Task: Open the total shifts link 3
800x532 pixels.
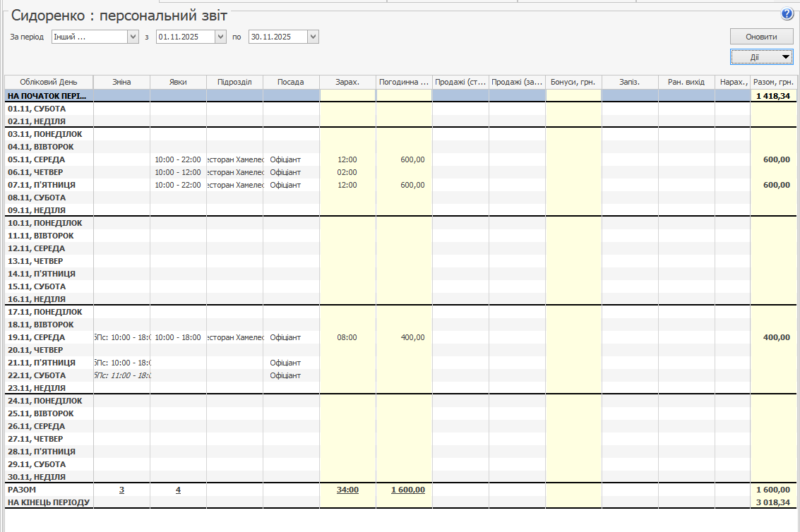Action: tap(121, 490)
